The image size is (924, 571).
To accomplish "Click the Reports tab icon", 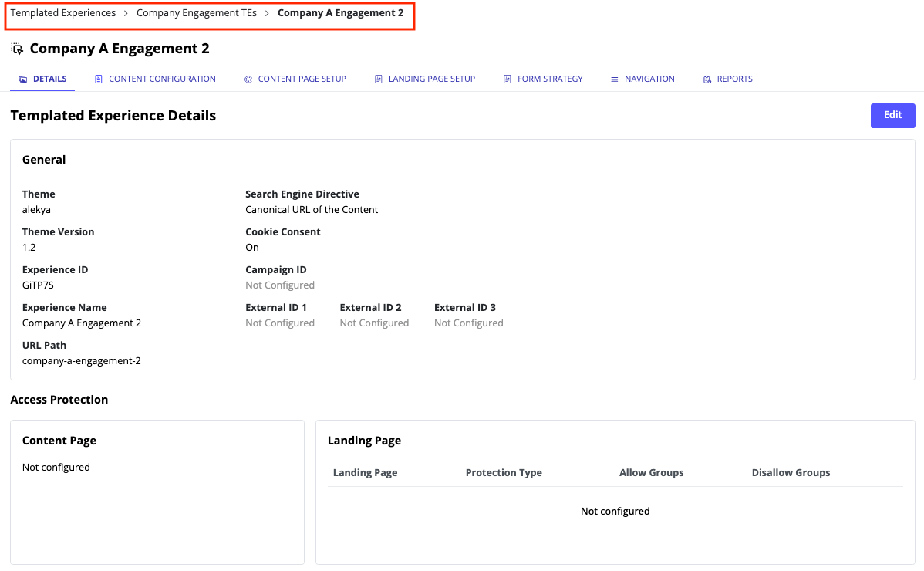I will click(706, 78).
